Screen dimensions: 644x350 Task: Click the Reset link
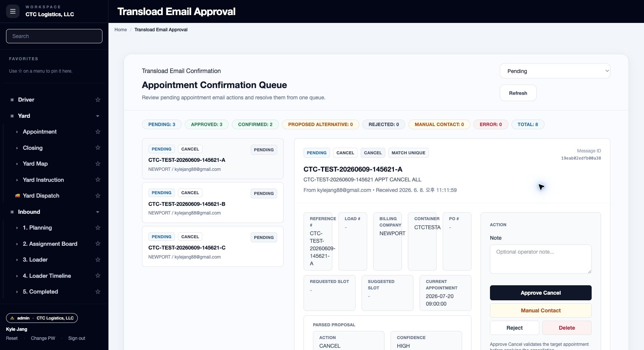12,338
